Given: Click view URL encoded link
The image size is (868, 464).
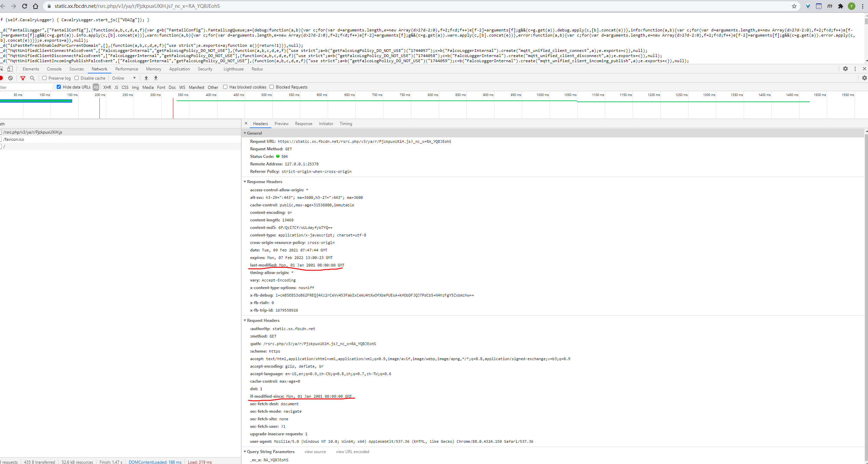Looking at the screenshot, I should pyautogui.click(x=352, y=452).
